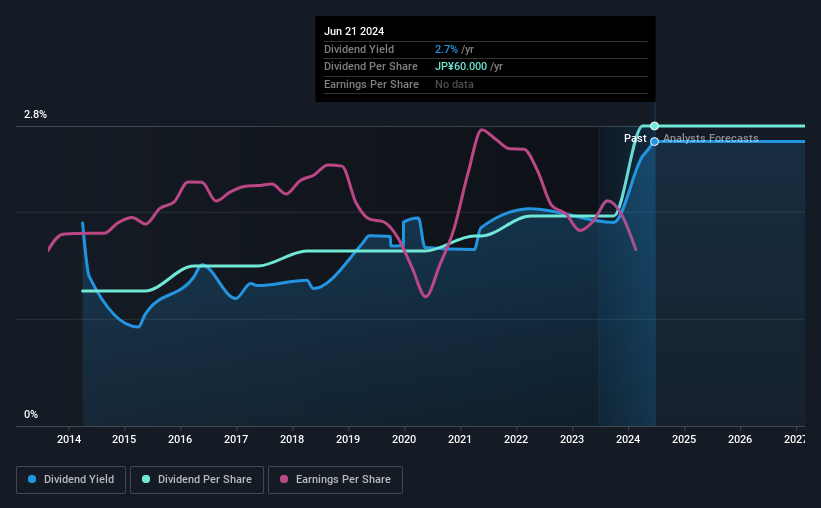Click the pink Earnings Per Share legend dot
The image size is (821, 508).
284,479
